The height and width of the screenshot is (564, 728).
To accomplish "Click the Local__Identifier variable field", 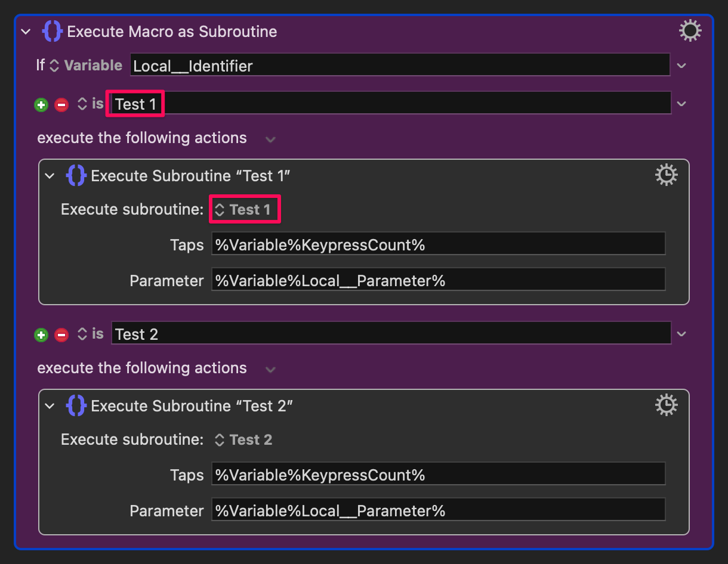I will [x=400, y=65].
